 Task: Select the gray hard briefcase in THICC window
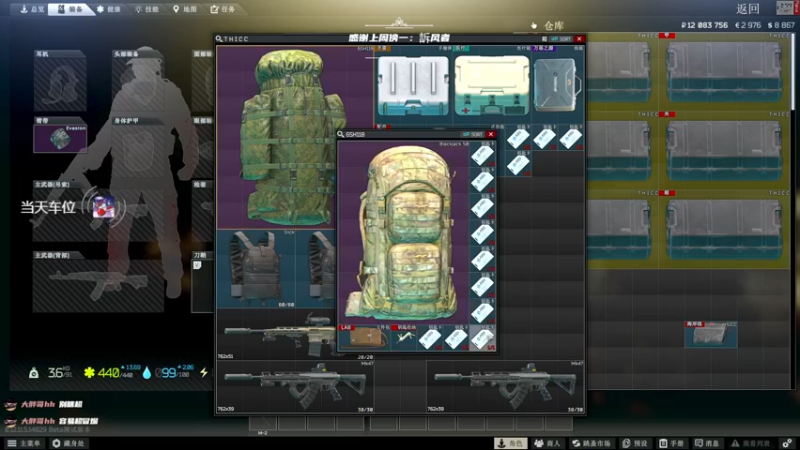tap(557, 86)
